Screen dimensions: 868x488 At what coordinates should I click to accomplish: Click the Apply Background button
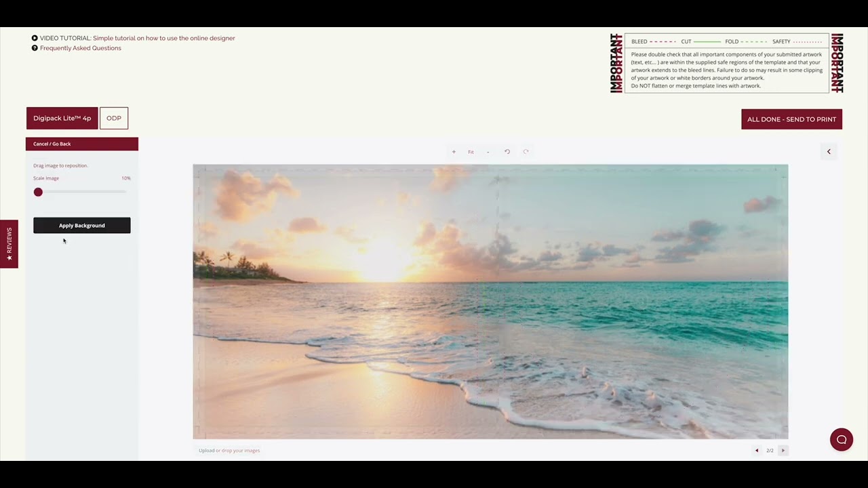click(x=82, y=225)
